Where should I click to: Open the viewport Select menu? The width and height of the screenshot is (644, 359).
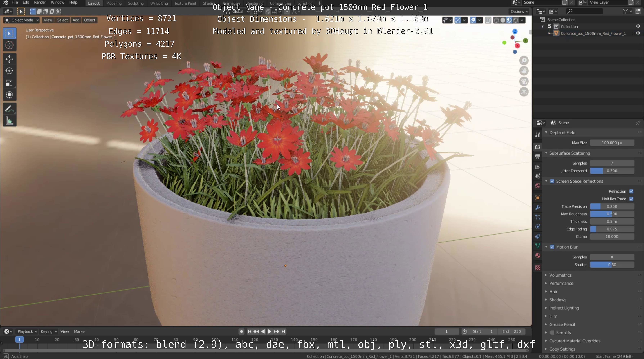(x=62, y=20)
